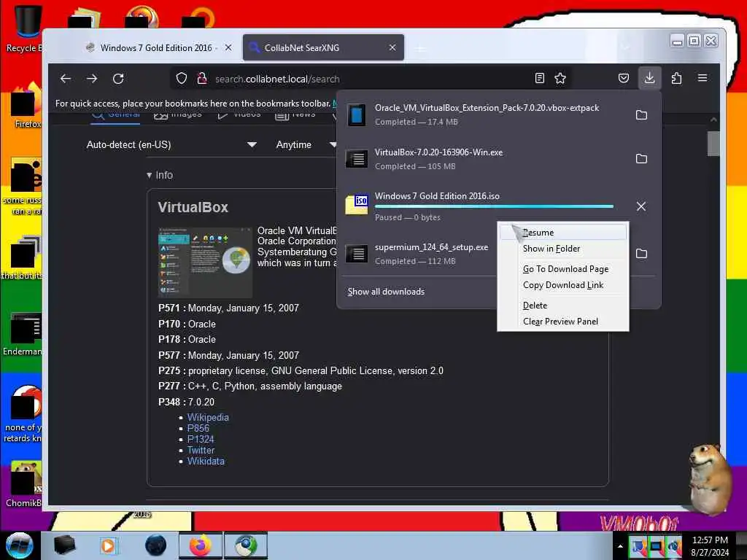
Task: Open a new tab with the plus button
Action: coord(420,48)
